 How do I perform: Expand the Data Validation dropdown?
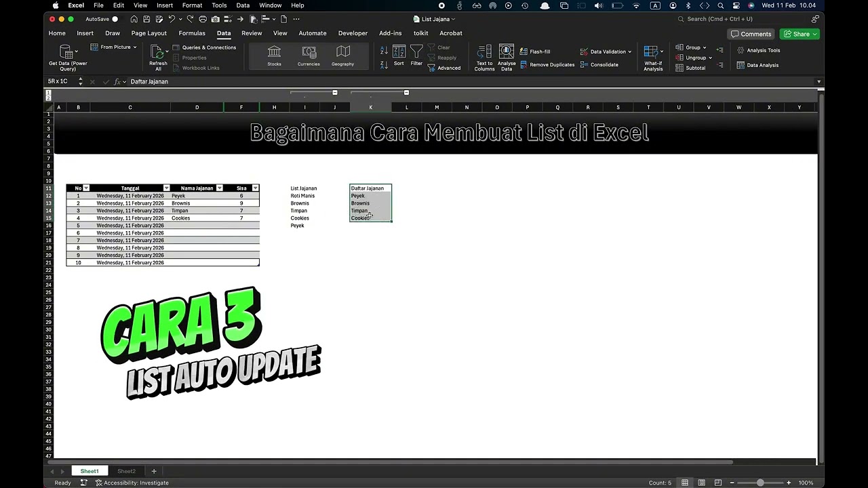click(629, 52)
